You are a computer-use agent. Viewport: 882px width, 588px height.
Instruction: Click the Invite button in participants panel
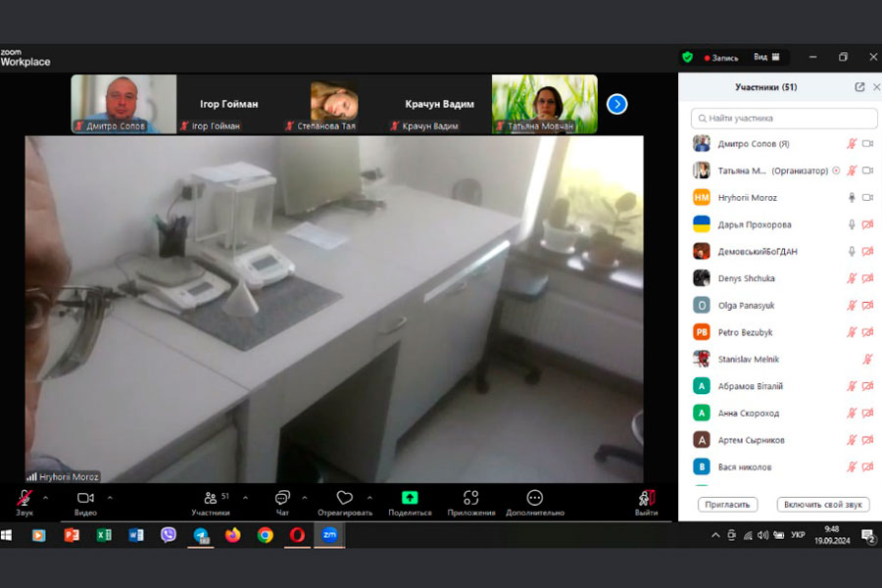[728, 505]
